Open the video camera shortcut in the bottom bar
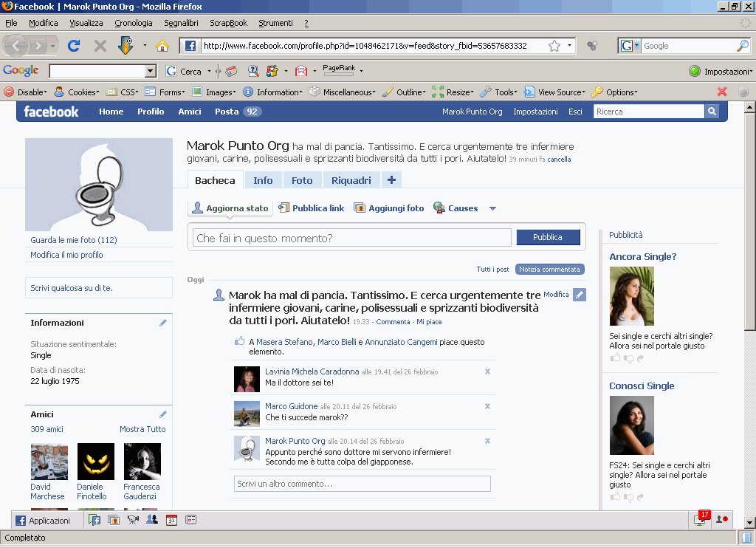This screenshot has height=548, width=756. click(x=133, y=520)
